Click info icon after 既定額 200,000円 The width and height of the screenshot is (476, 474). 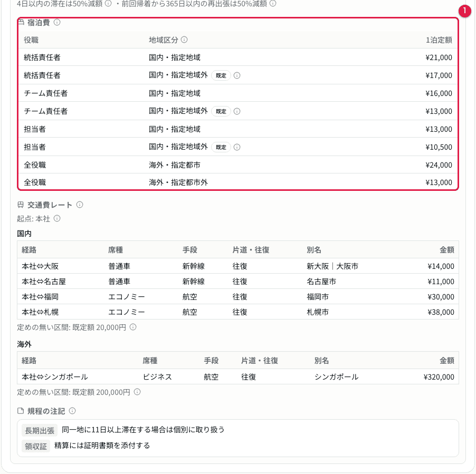(x=137, y=392)
